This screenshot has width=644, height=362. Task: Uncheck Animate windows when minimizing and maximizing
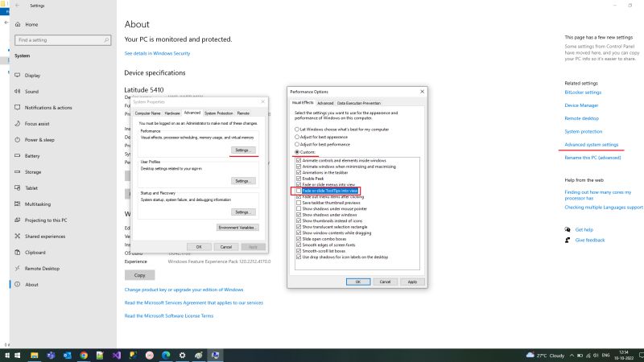click(299, 167)
